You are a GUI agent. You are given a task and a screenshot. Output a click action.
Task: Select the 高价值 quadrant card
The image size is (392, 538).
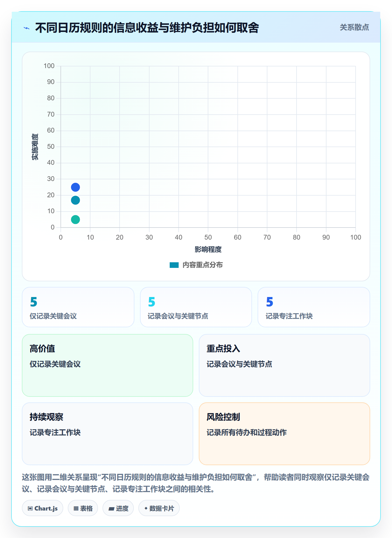(108, 365)
